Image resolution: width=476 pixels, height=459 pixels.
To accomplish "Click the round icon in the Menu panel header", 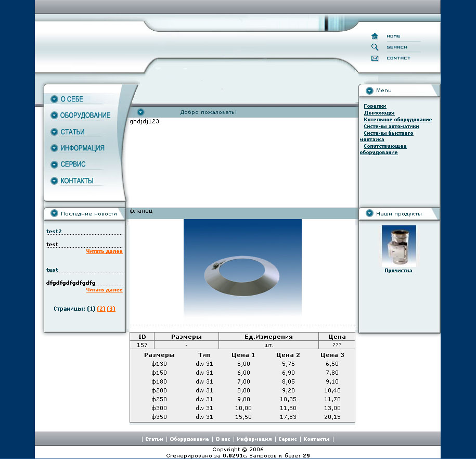I will [x=369, y=91].
